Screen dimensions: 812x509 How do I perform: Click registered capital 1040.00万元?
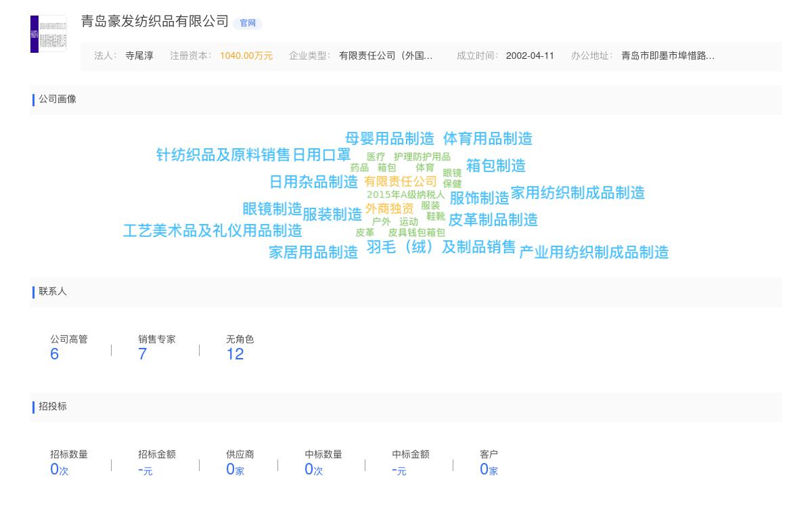(x=246, y=56)
